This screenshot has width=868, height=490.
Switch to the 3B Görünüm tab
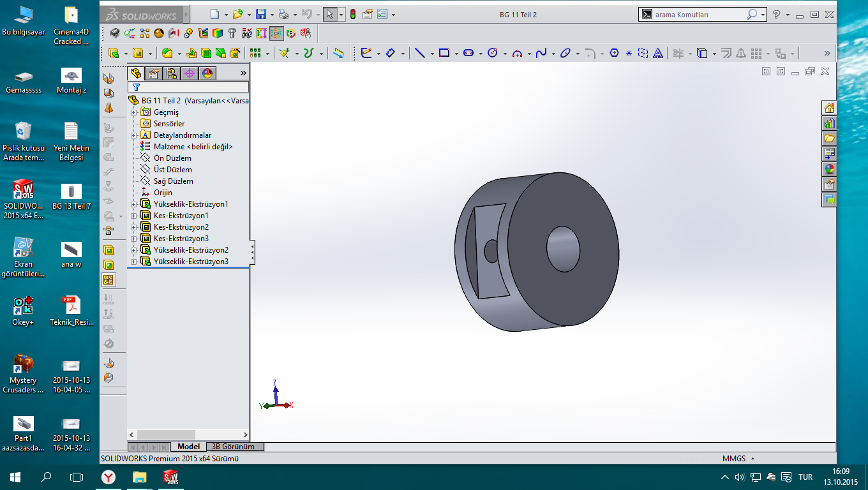click(234, 447)
